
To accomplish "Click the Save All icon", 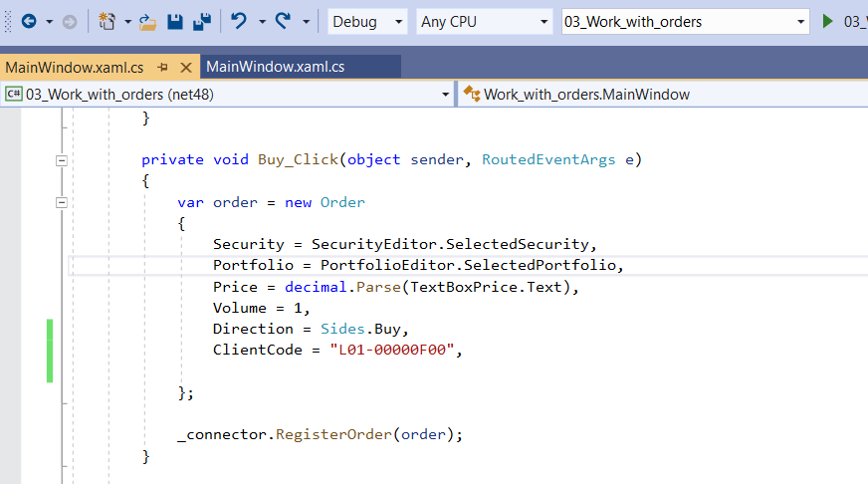I will pyautogui.click(x=202, y=21).
